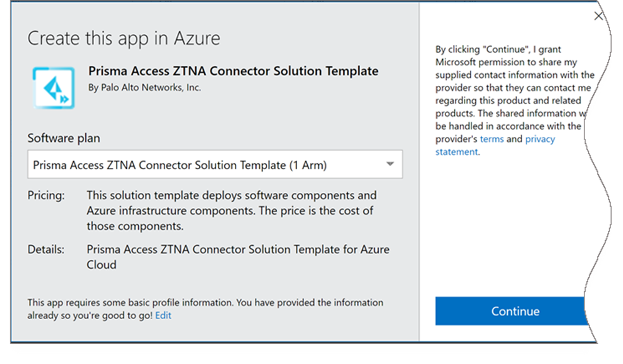Click the pricing description about infrastructure components

click(x=231, y=210)
